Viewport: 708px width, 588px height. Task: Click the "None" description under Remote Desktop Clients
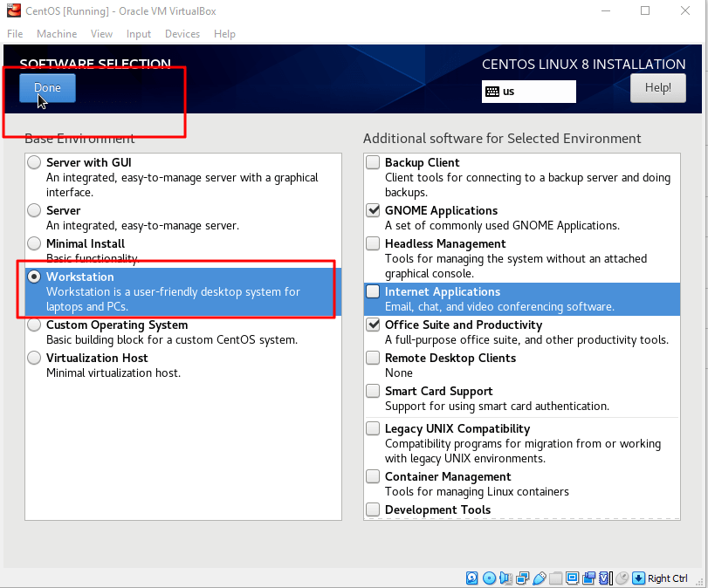[x=399, y=373]
